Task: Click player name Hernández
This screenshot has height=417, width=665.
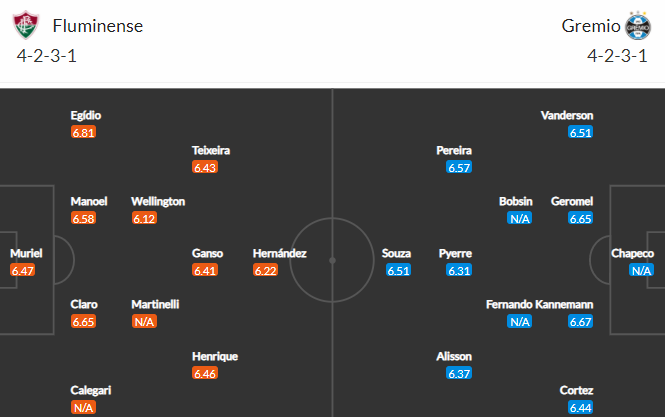Action: click(279, 253)
